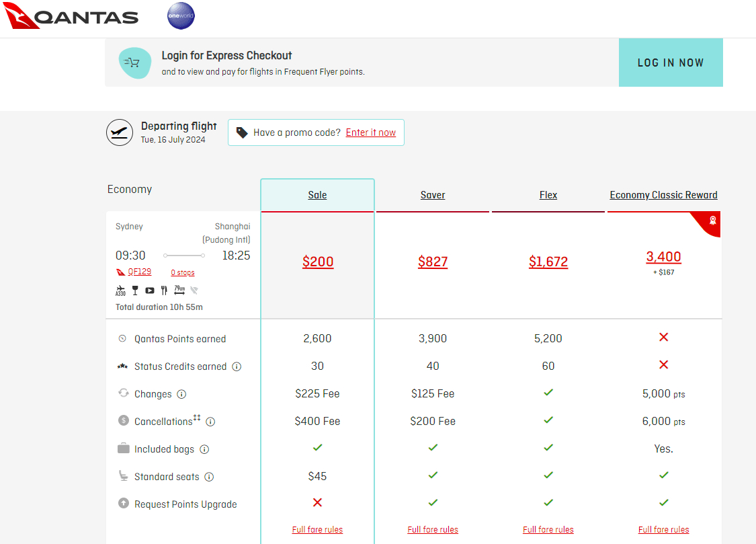Click the Cancellations dollar coin icon
Screen dimensions: 756x544
click(124, 420)
